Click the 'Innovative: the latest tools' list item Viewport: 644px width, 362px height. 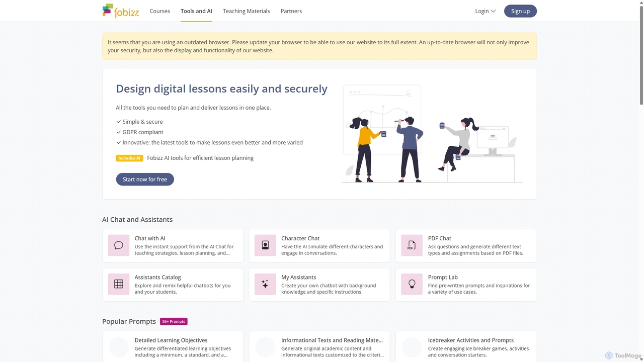click(x=212, y=142)
